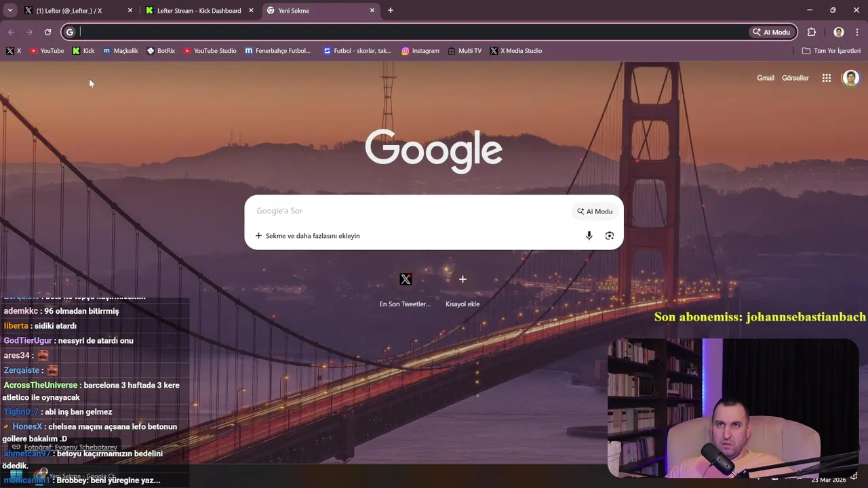Open the Futbol - skorlar bookmark
The width and height of the screenshot is (868, 488).
[x=357, y=51]
